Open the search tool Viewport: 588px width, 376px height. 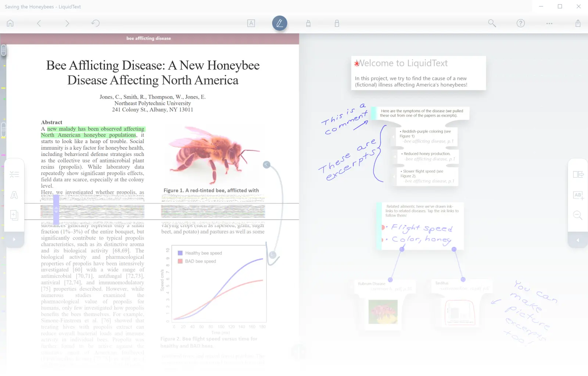(492, 23)
